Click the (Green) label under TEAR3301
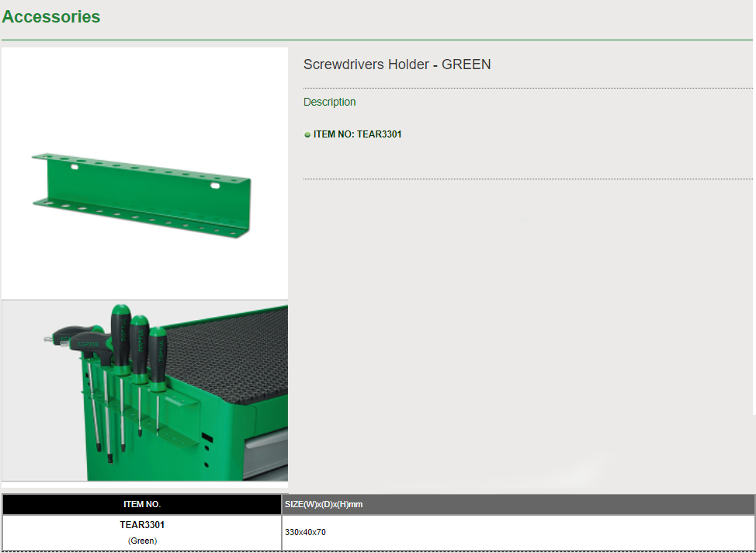 click(142, 540)
